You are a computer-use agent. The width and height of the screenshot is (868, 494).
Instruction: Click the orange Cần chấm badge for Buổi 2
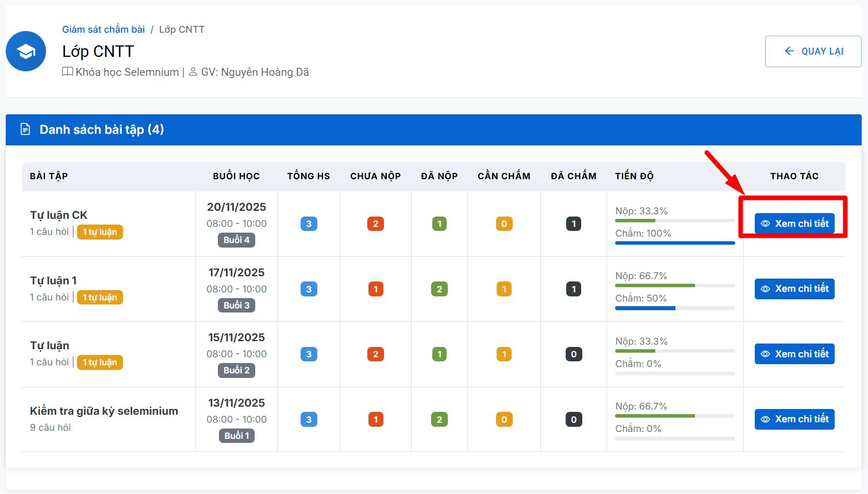coord(504,354)
